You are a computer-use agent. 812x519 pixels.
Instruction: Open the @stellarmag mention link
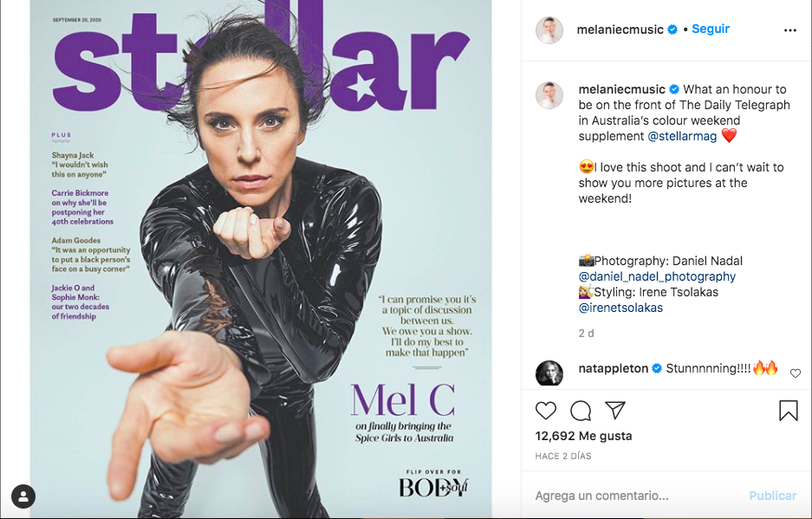[682, 136]
